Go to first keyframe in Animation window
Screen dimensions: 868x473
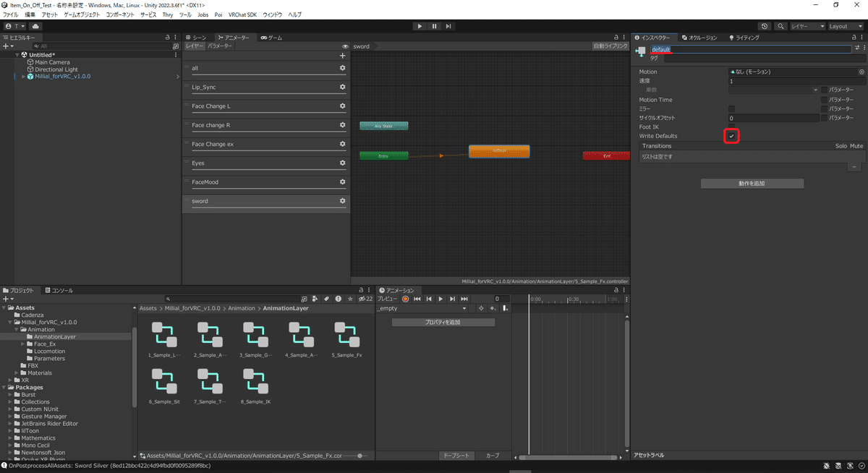click(417, 299)
